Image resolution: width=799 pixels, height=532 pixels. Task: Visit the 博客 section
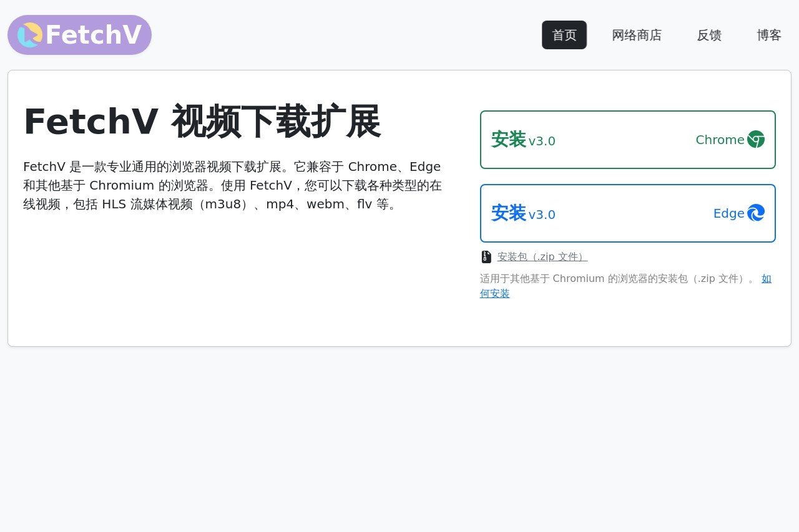point(768,35)
